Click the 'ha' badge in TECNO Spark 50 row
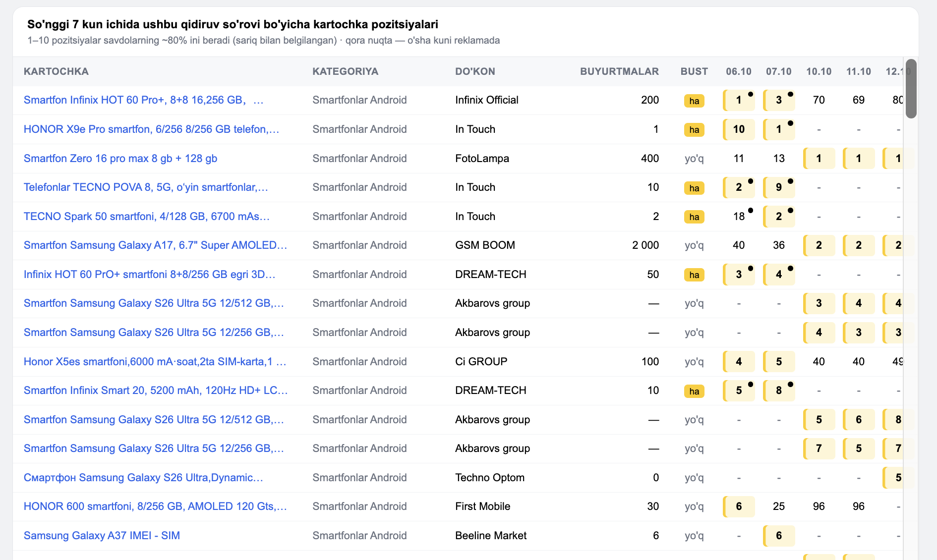 [694, 217]
